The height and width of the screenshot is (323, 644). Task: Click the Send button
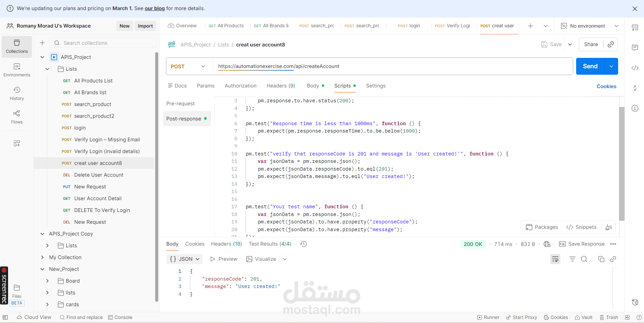(590, 66)
